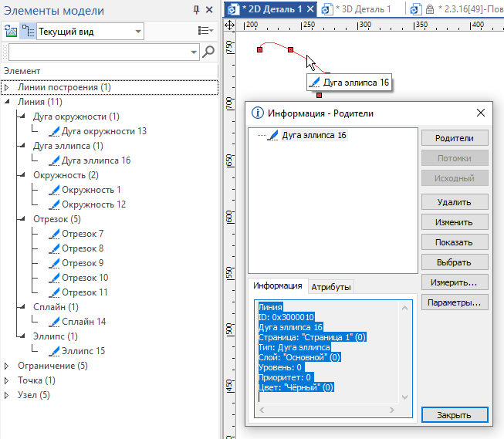The height and width of the screenshot is (439, 504).
Task: Click the red ellipse arc control point
Action: [x=290, y=50]
